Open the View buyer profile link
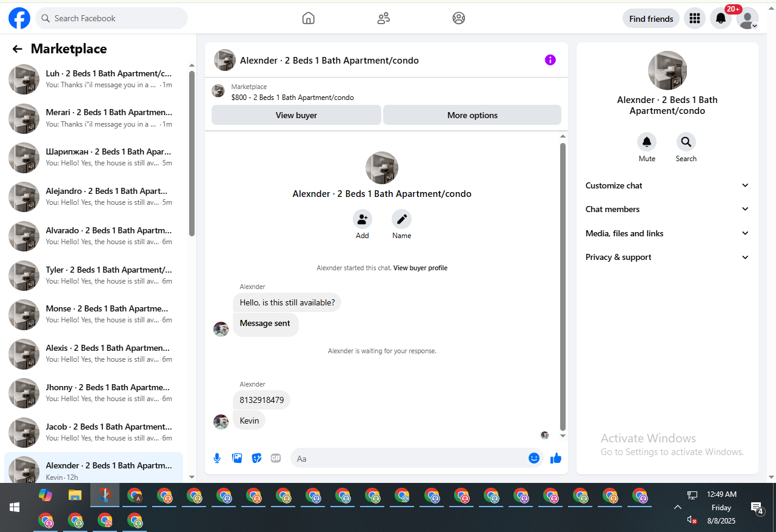 point(420,268)
